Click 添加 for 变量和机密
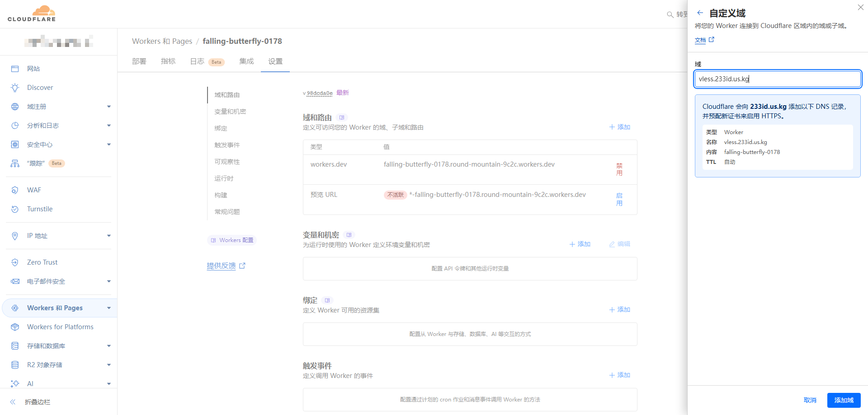The width and height of the screenshot is (868, 415). [580, 244]
